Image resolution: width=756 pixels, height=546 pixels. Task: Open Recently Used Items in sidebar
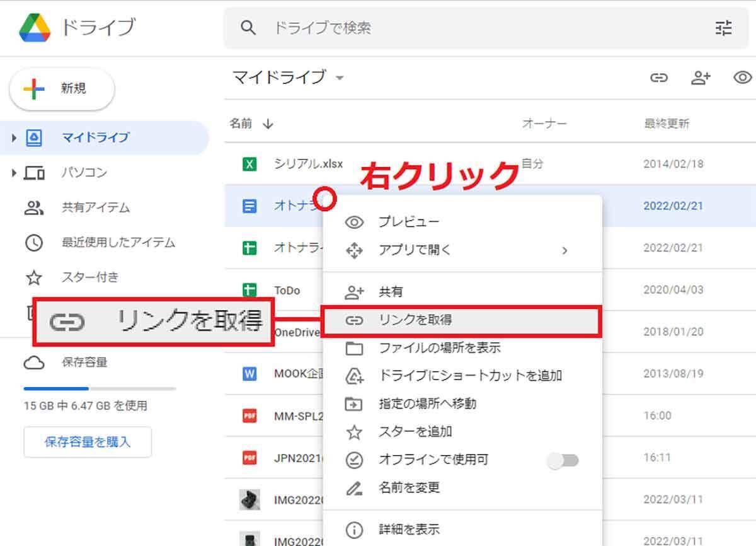tap(118, 242)
